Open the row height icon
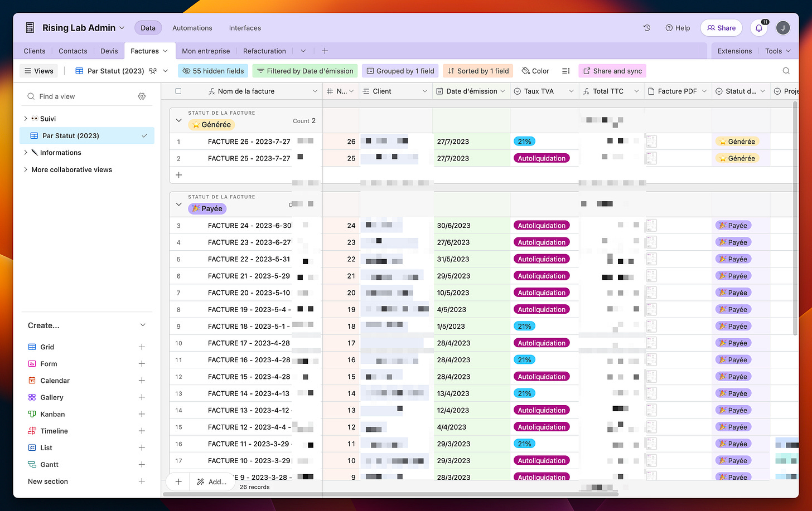Viewport: 812px width, 511px height. (565, 71)
